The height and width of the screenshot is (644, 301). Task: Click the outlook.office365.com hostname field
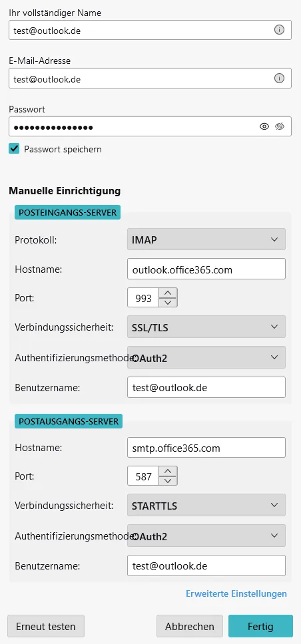pyautogui.click(x=206, y=269)
